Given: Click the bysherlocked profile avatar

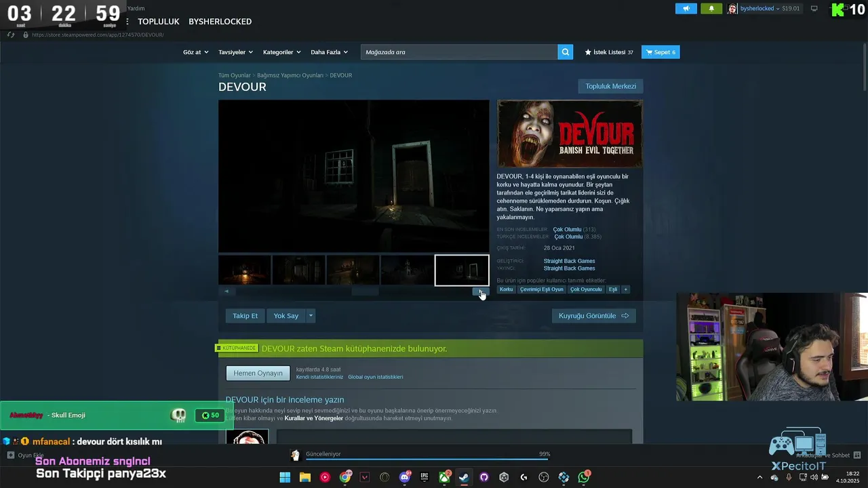Looking at the screenshot, I should tap(732, 9).
